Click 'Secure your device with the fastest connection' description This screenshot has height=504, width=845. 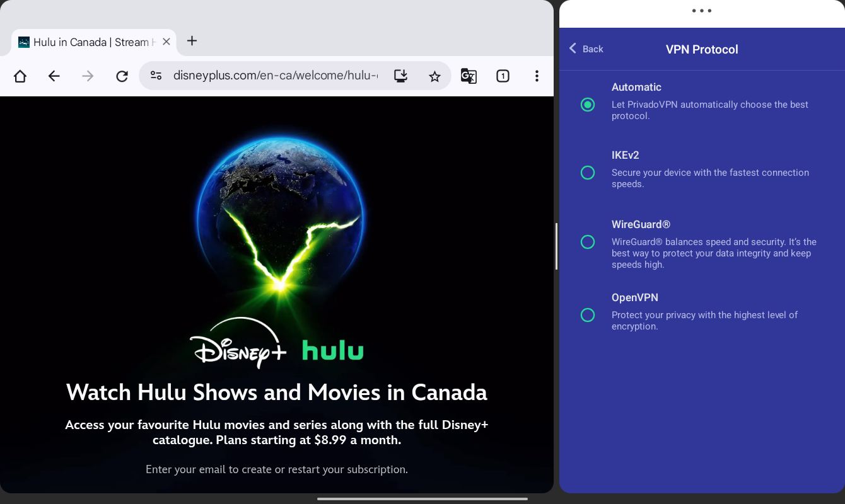point(710,178)
